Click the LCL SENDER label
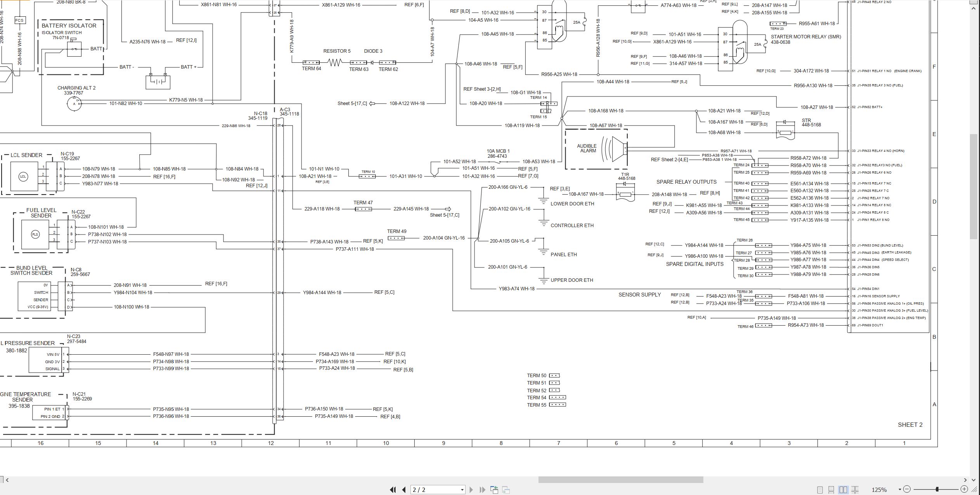 (26, 155)
